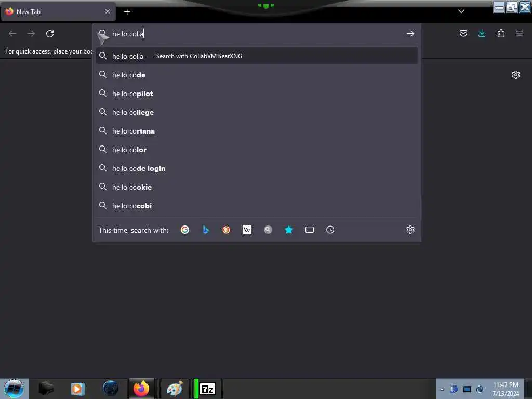Open 7-Zip from the taskbar
This screenshot has height=399, width=532.
[207, 389]
